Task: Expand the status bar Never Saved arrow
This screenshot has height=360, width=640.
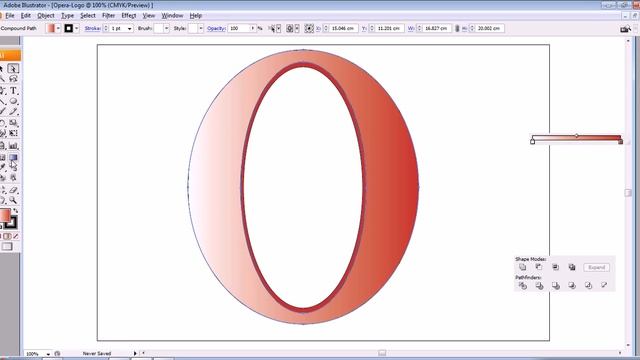Action: [x=135, y=353]
